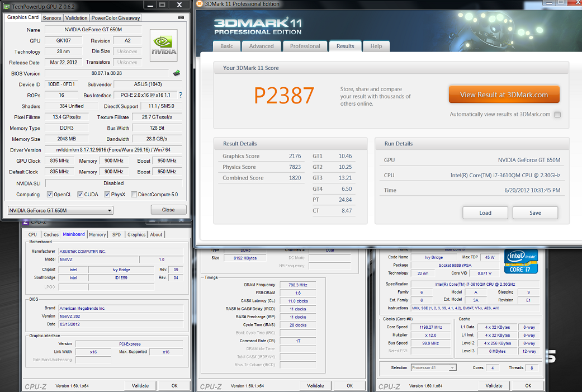Open the About tab in CPU-Z Mainboard window

pos(157,235)
